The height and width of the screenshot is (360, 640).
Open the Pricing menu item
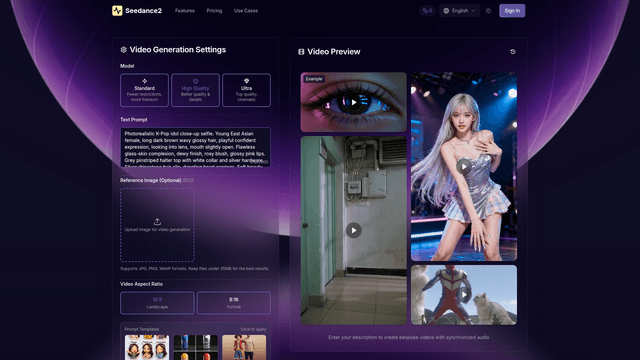(x=214, y=11)
